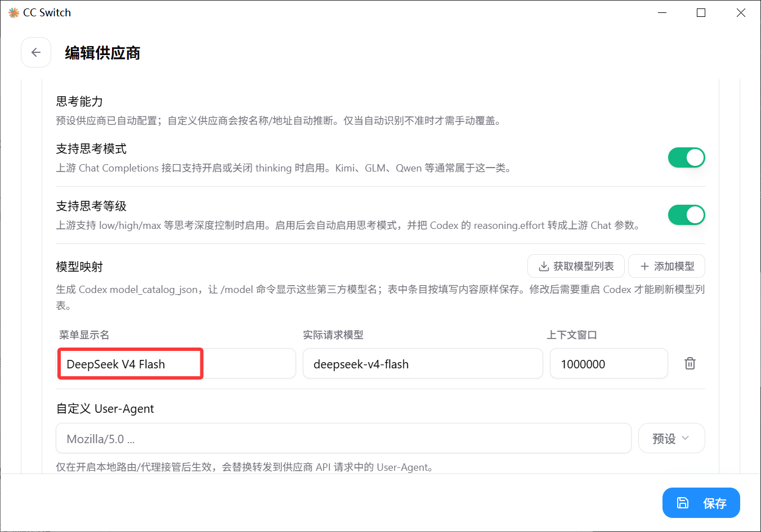This screenshot has width=761, height=532.
Task: Click the 思考能力 section heading
Action: [79, 101]
